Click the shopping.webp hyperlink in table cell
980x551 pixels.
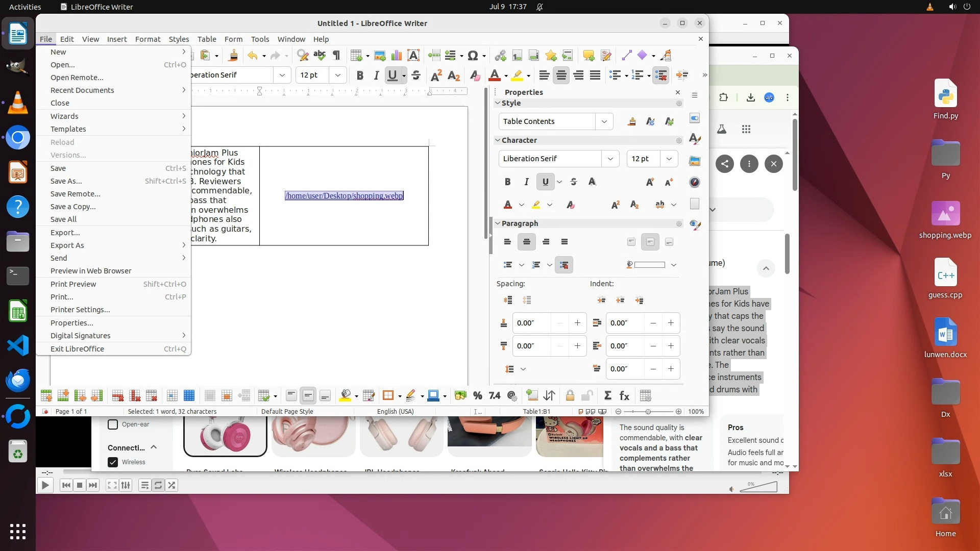click(344, 196)
